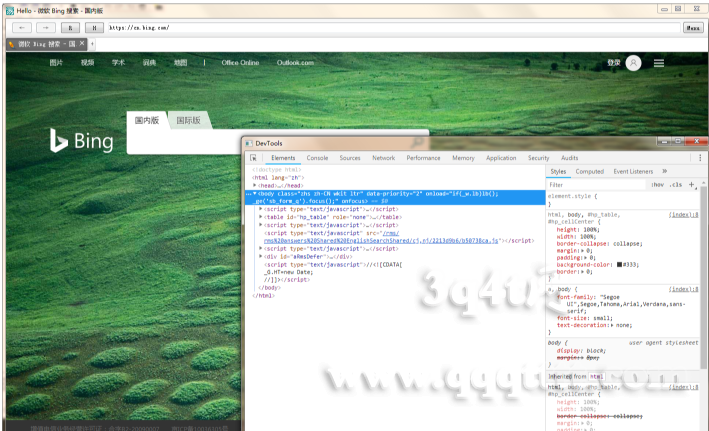709x431 pixels.
Task: Switch to the Sources tab in DevTools
Action: (x=350, y=158)
